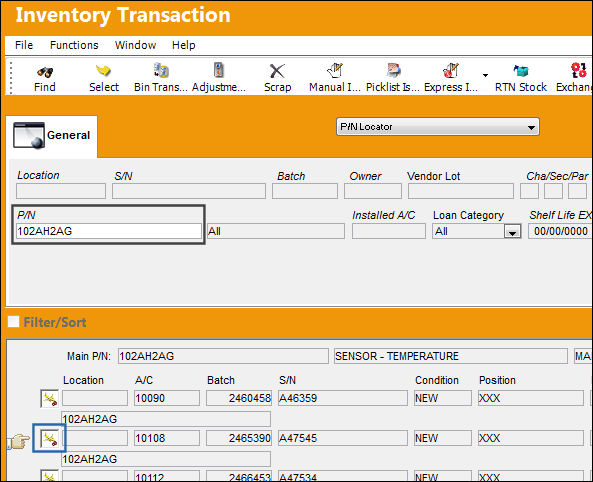The height and width of the screenshot is (482, 593).
Task: Click S/N value A47545
Action: 343,438
